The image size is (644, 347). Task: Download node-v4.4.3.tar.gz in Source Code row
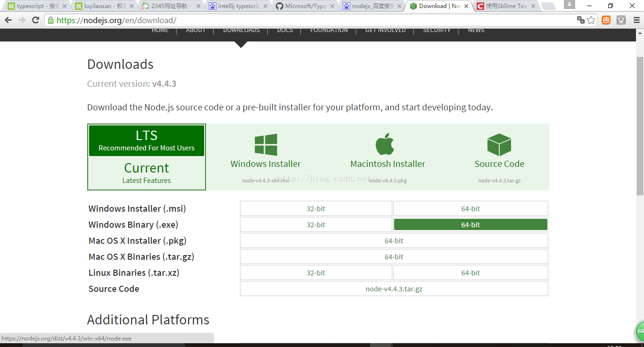coord(394,289)
